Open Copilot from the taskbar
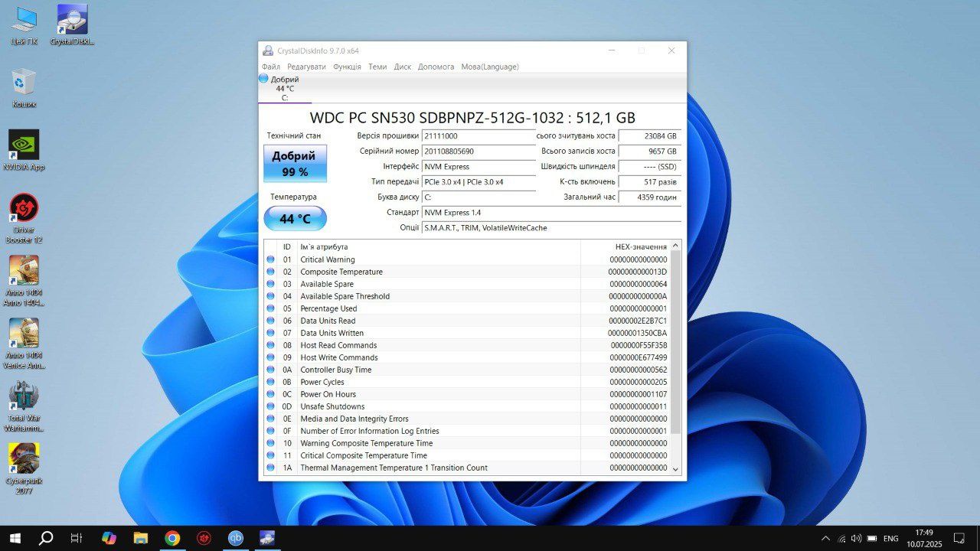Image resolution: width=980 pixels, height=551 pixels. (109, 538)
